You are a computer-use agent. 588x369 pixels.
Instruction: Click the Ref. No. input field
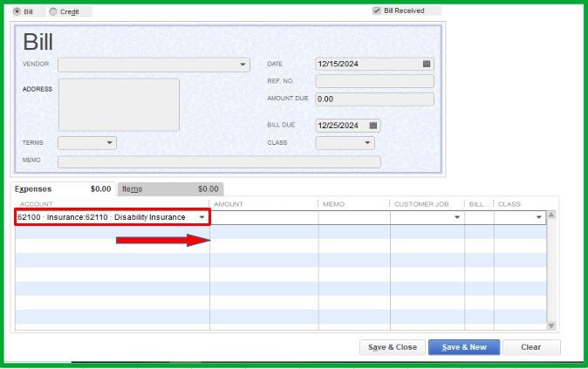[374, 81]
